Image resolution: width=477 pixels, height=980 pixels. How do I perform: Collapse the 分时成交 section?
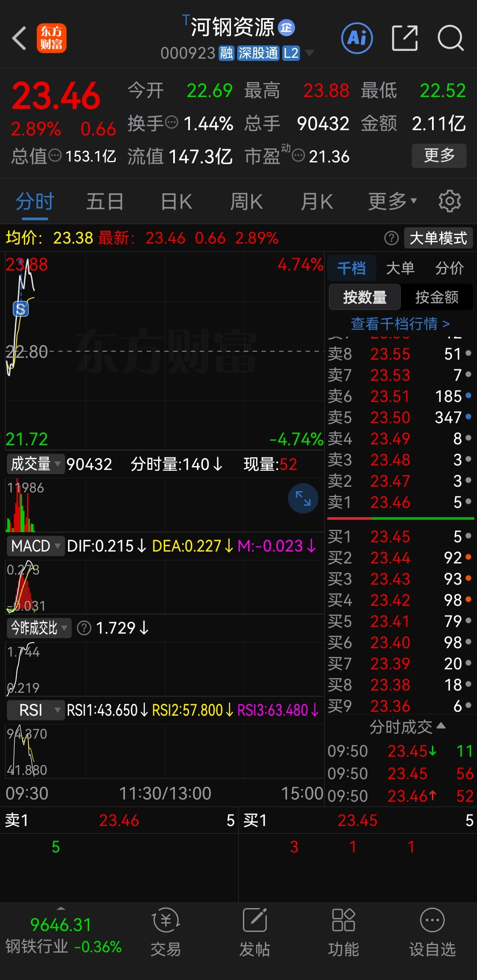tap(407, 726)
